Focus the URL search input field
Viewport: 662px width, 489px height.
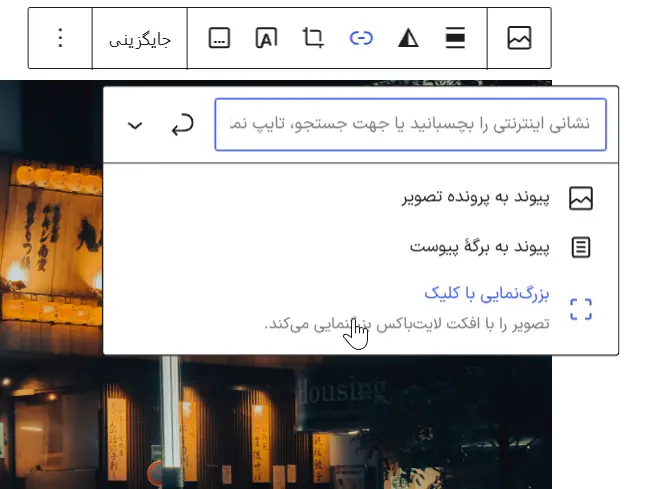coord(410,124)
